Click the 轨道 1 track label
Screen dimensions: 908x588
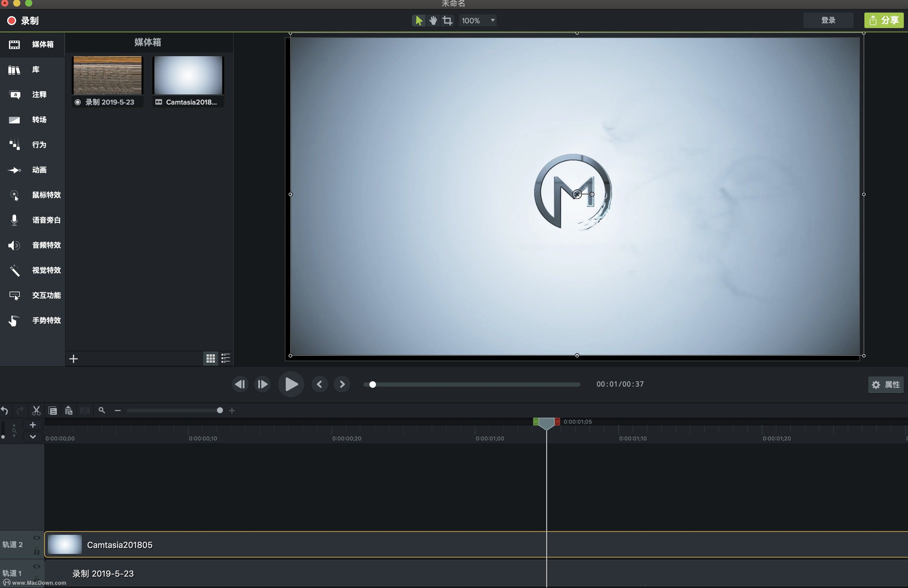click(12, 573)
